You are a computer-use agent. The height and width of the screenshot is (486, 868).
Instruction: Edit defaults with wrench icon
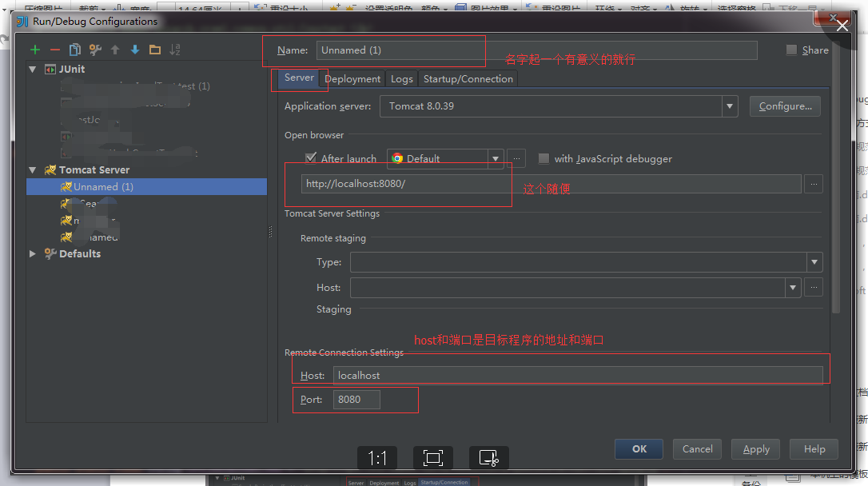[95, 50]
